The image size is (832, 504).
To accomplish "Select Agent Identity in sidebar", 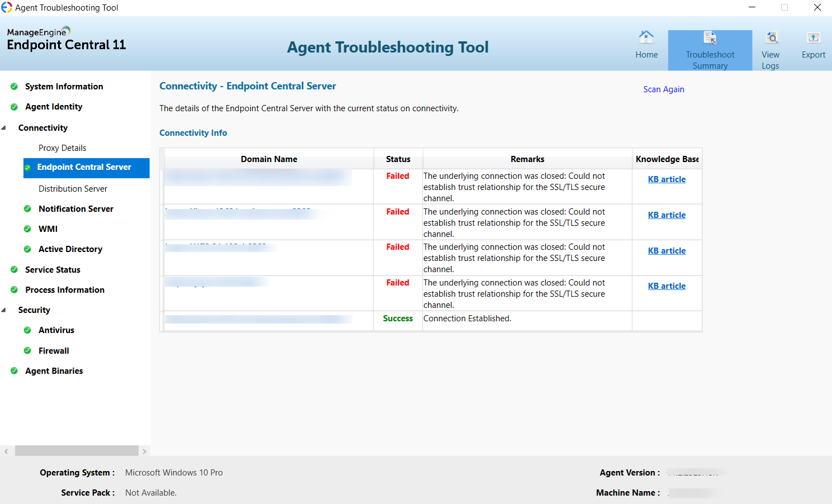I will pyautogui.click(x=54, y=107).
